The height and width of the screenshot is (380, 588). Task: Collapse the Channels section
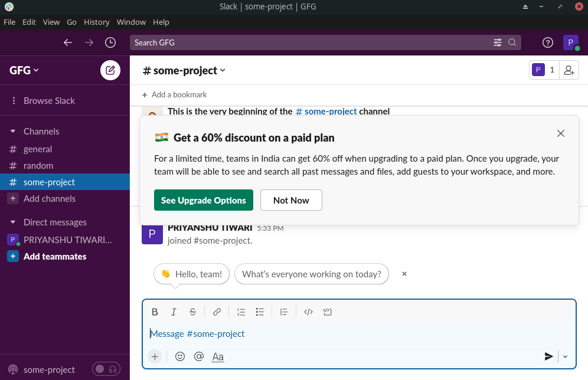pos(13,131)
